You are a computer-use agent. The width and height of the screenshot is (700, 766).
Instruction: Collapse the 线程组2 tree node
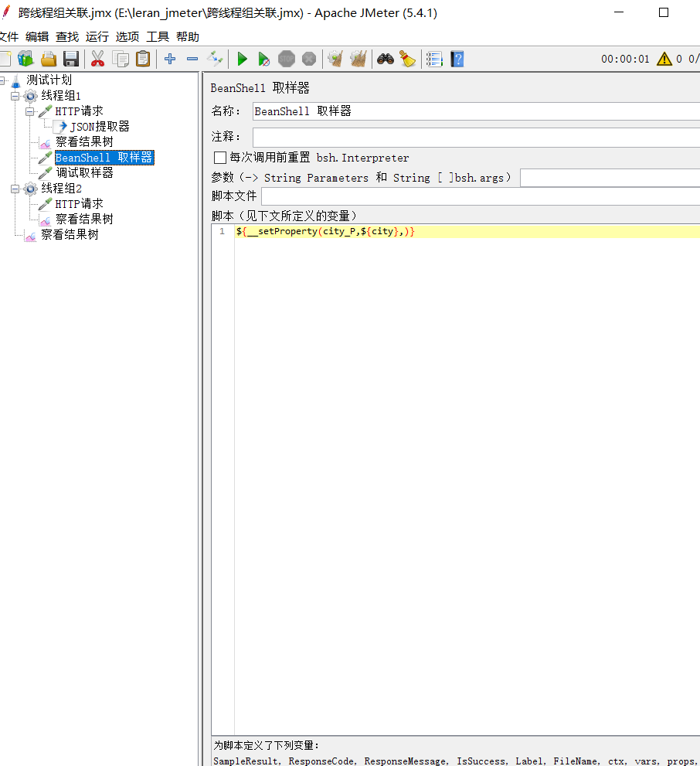click(x=15, y=189)
